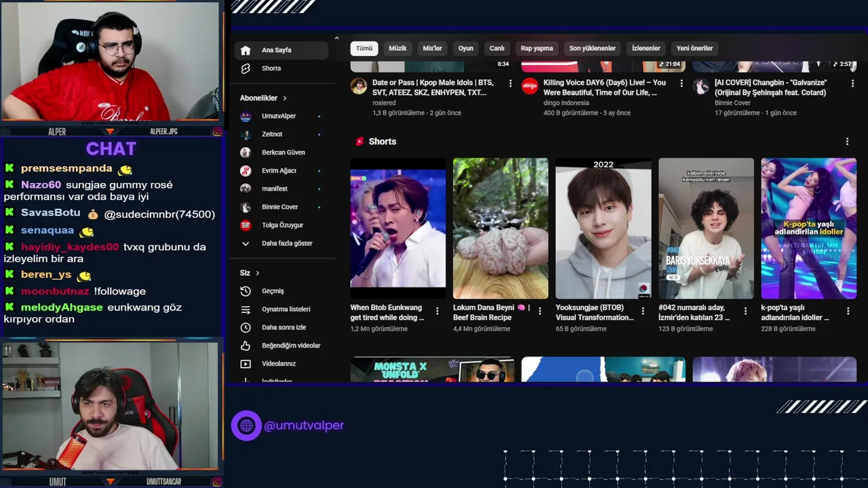The width and height of the screenshot is (868, 488).
Task: Open options for Lokum Dana Beyni short
Action: 540,311
